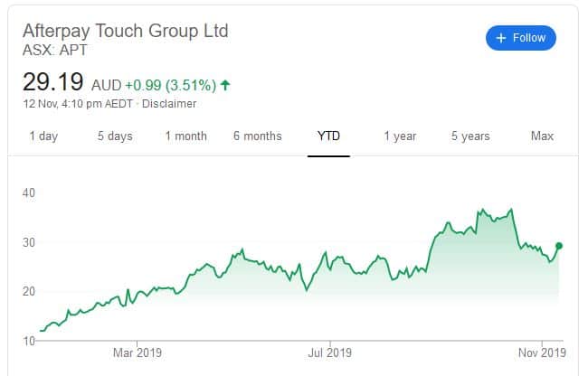Select the YTD tab
The width and height of the screenshot is (588, 376).
point(329,136)
